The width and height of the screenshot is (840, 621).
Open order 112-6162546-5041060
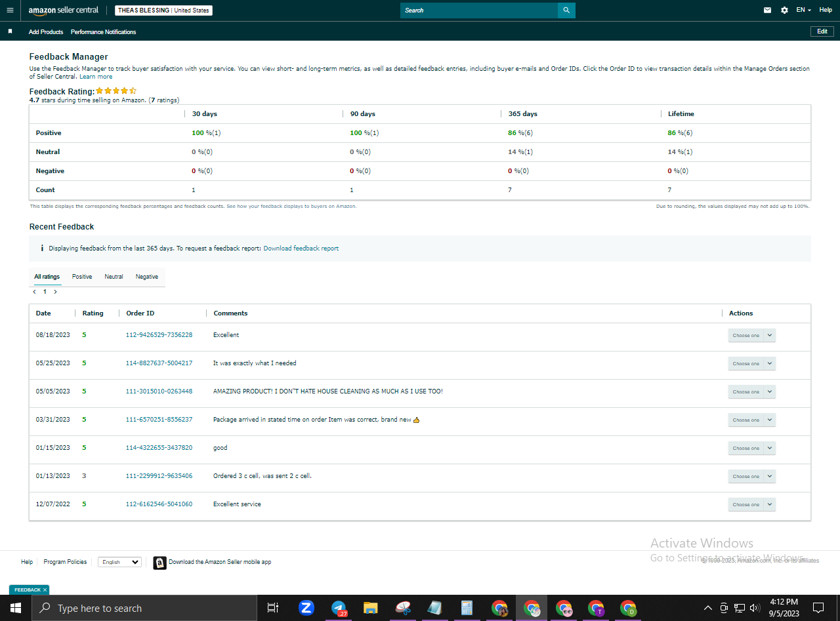pyautogui.click(x=159, y=504)
